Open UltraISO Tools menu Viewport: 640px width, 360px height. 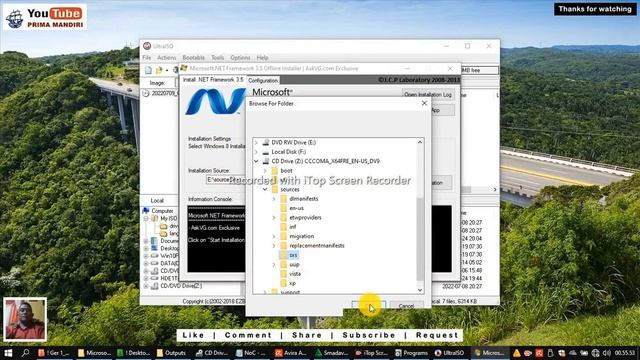click(218, 58)
